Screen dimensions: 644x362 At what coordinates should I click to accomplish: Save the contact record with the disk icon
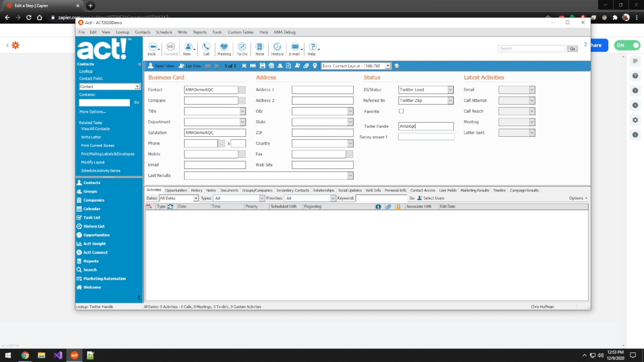tap(263, 66)
